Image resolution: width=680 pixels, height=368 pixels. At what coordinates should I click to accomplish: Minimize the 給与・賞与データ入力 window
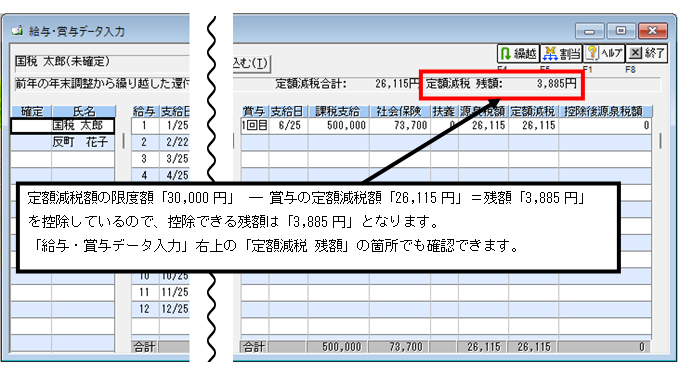coord(589,31)
